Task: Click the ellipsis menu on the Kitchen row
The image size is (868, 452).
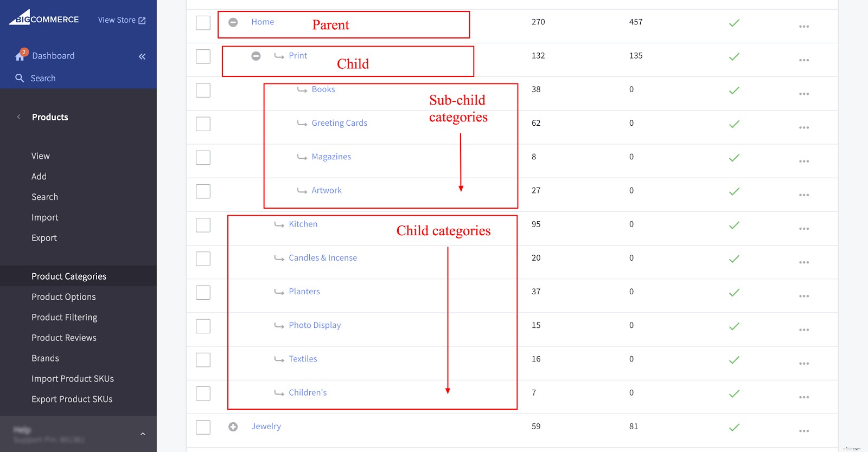Action: tap(804, 228)
